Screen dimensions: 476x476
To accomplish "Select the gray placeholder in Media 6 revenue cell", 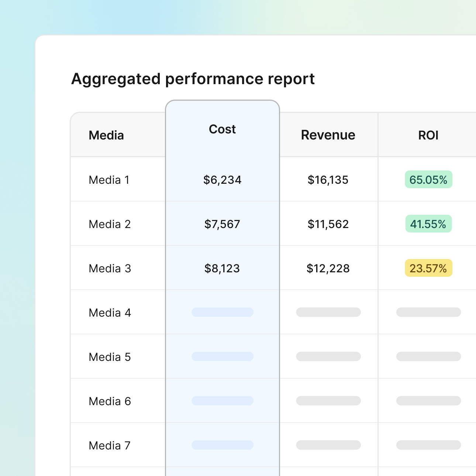I will click(328, 401).
